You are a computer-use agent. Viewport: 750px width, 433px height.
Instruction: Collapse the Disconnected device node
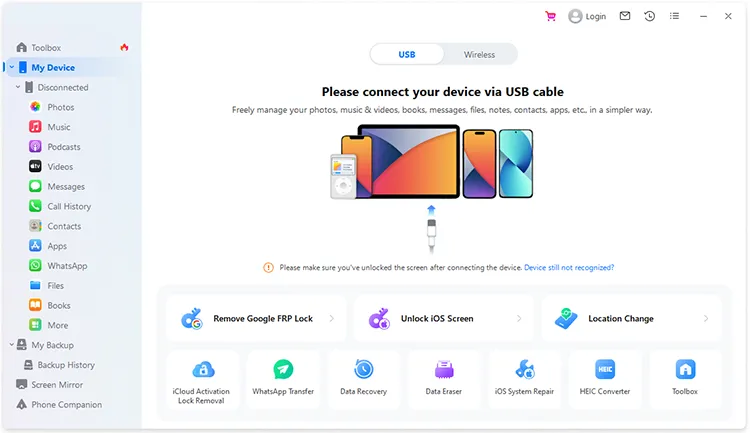coord(18,87)
